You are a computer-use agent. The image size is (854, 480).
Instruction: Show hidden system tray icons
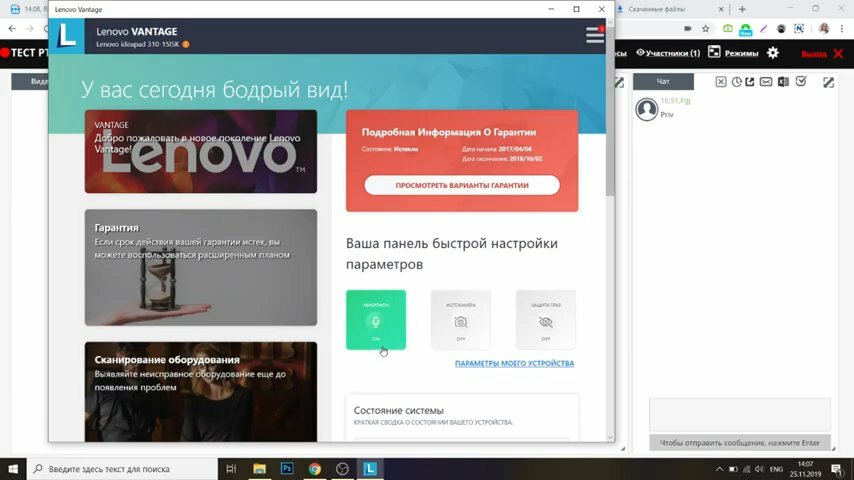(719, 469)
